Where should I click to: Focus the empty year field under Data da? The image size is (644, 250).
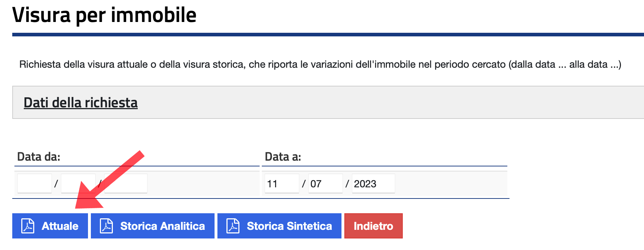[126, 183]
